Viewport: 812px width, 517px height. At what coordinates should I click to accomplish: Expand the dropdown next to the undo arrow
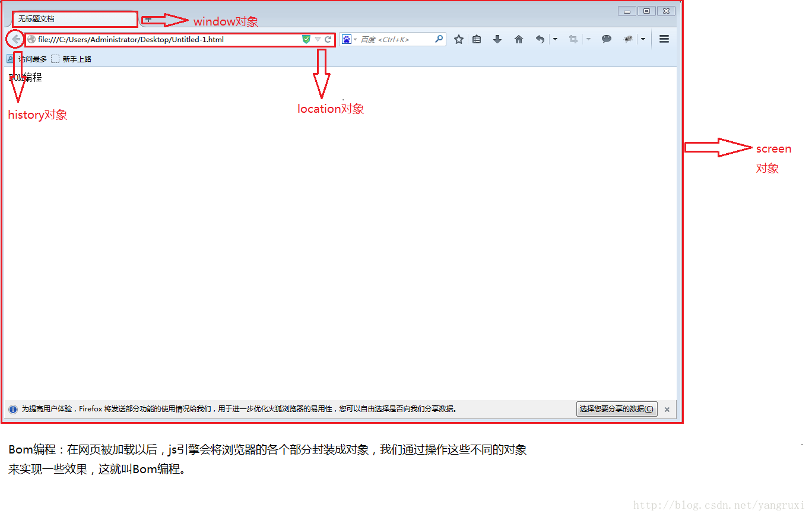[555, 40]
